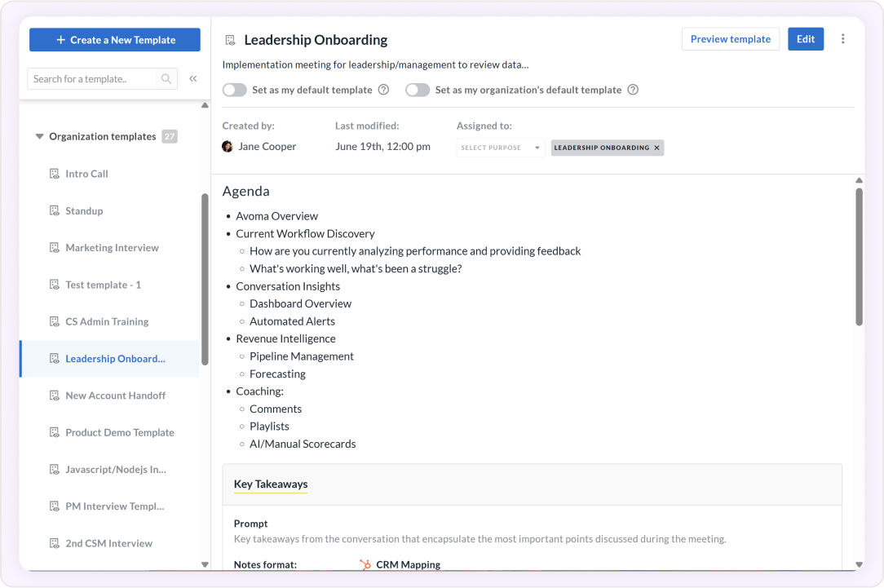Click Create a New Template button
The width and height of the screenshot is (884, 588).
coord(114,40)
